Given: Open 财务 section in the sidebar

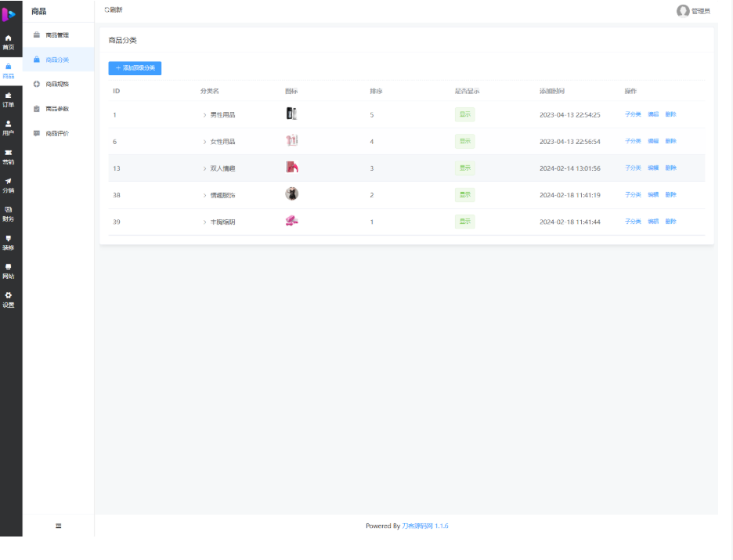Looking at the screenshot, I should pyautogui.click(x=9, y=214).
